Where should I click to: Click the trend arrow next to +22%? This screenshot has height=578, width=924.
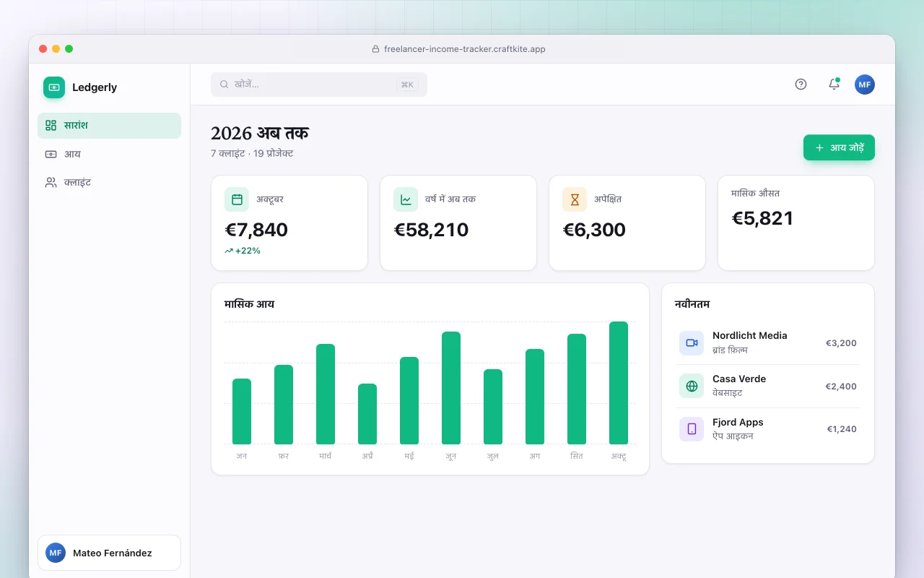point(229,251)
